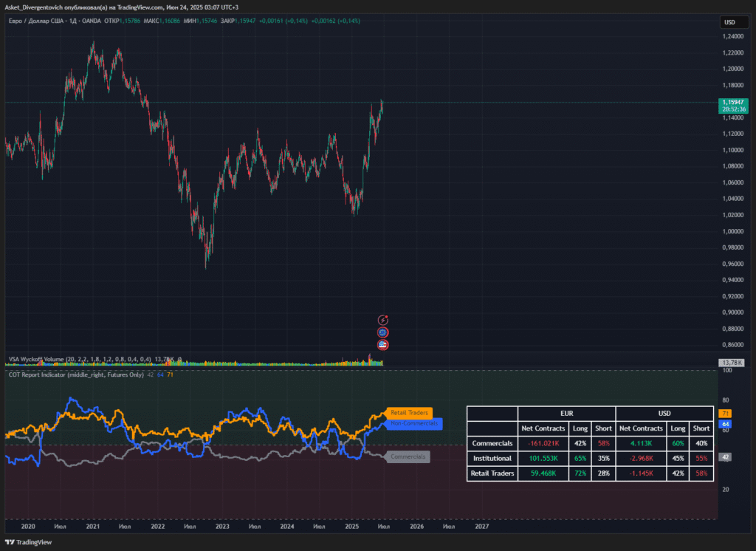Open the US flag event marker on chart

click(x=382, y=345)
